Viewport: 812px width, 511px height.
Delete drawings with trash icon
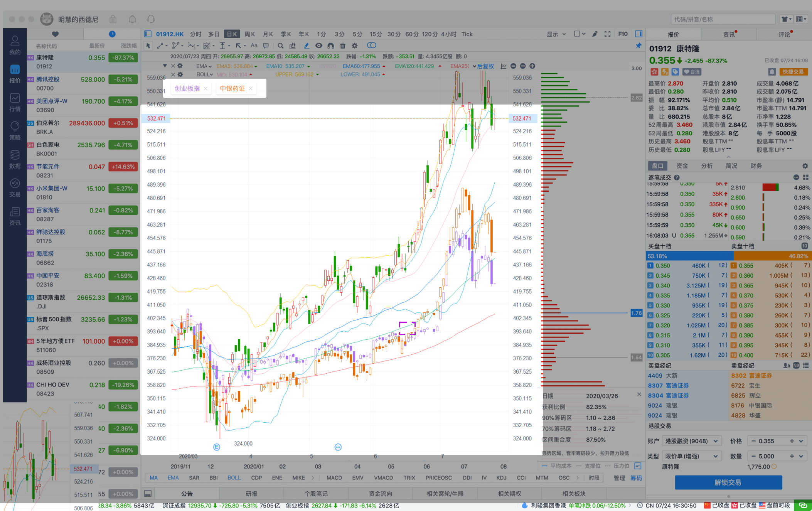[x=342, y=46]
